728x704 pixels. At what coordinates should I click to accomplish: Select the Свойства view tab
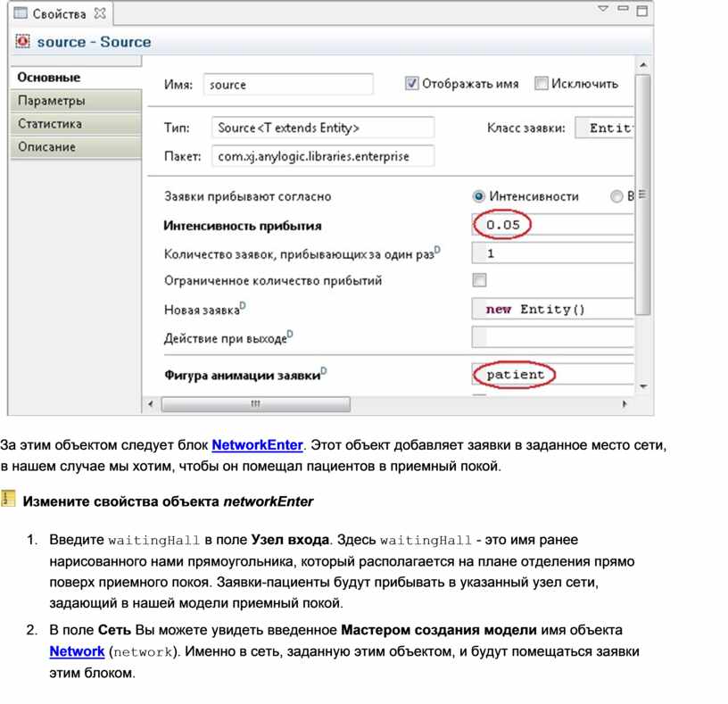point(59,14)
